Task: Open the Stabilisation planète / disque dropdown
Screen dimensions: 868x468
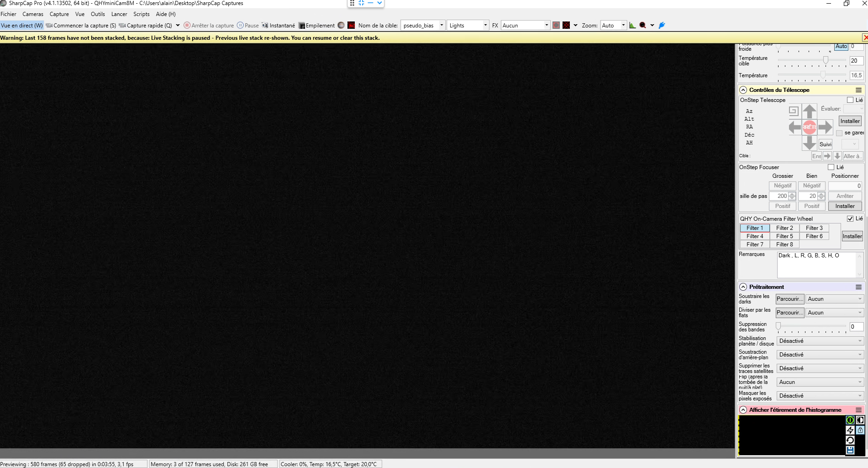Action: [x=820, y=341]
